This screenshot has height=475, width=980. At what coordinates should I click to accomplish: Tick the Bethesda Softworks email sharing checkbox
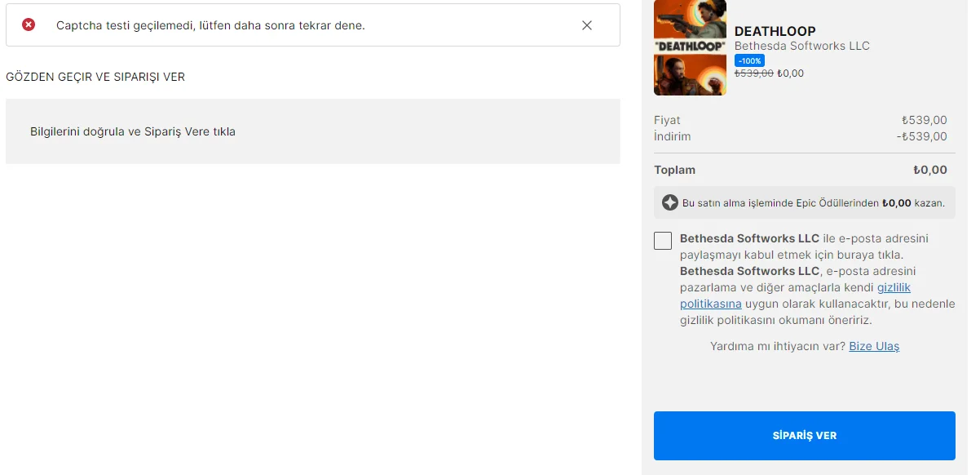[x=663, y=241]
